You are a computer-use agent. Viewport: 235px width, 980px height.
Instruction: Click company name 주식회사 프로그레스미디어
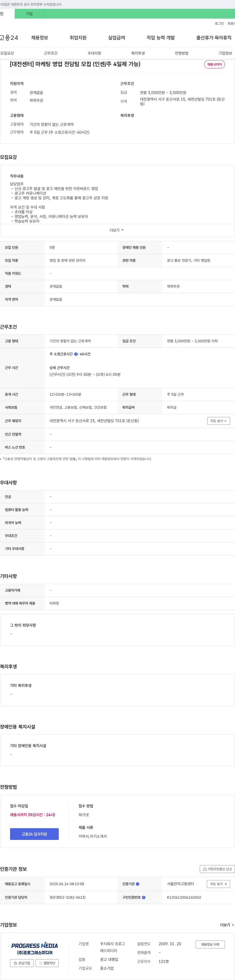[113, 947]
